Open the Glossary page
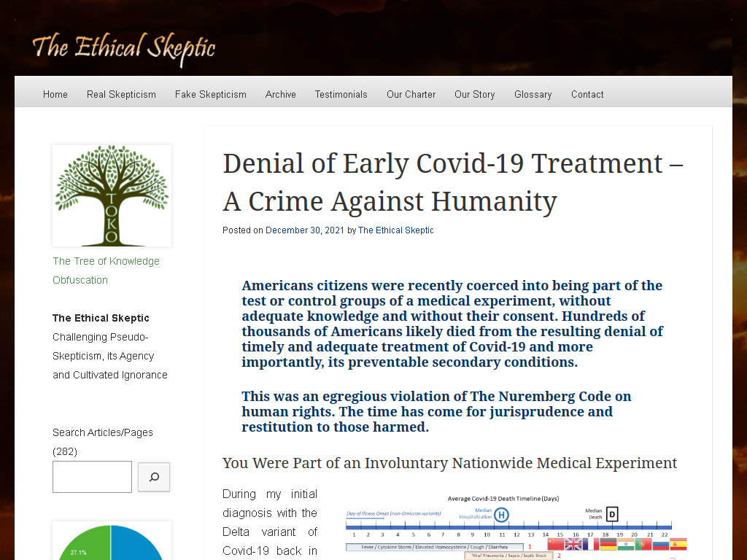This screenshot has width=747, height=560. point(533,94)
